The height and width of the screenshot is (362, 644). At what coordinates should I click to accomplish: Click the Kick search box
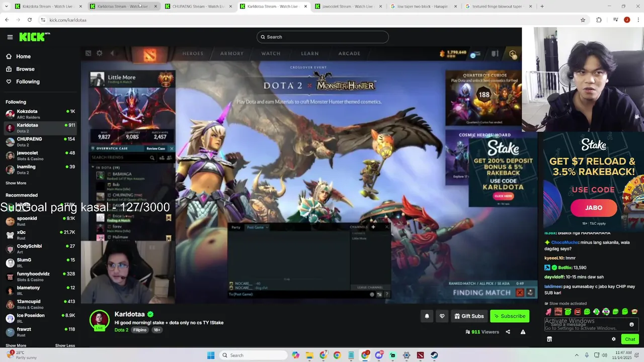[323, 37]
